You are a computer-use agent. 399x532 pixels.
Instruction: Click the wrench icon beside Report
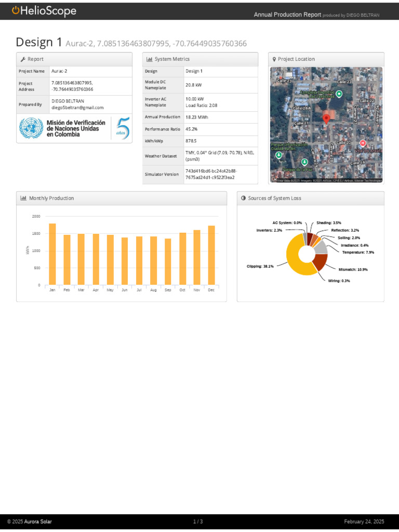click(23, 59)
